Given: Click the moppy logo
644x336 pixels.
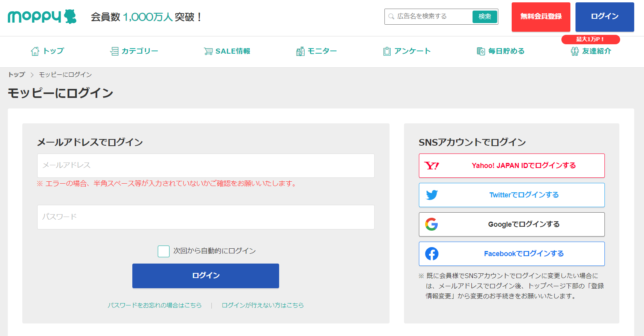Looking at the screenshot, I should point(42,16).
